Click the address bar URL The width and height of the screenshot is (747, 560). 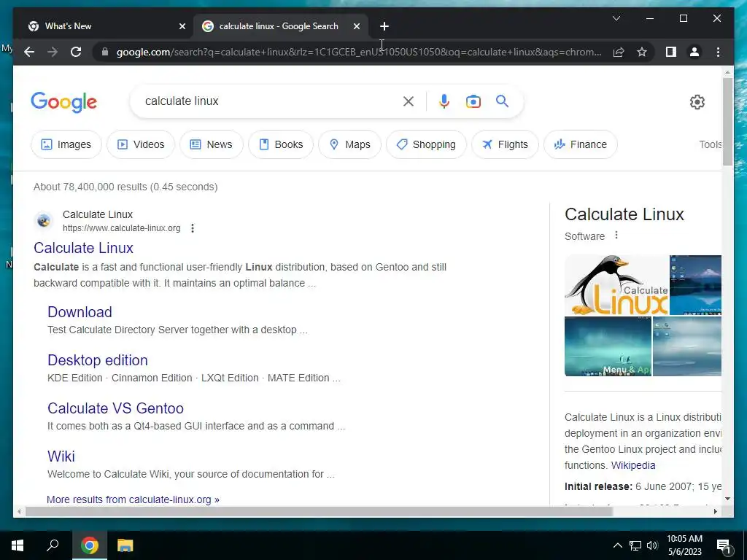pos(358,52)
